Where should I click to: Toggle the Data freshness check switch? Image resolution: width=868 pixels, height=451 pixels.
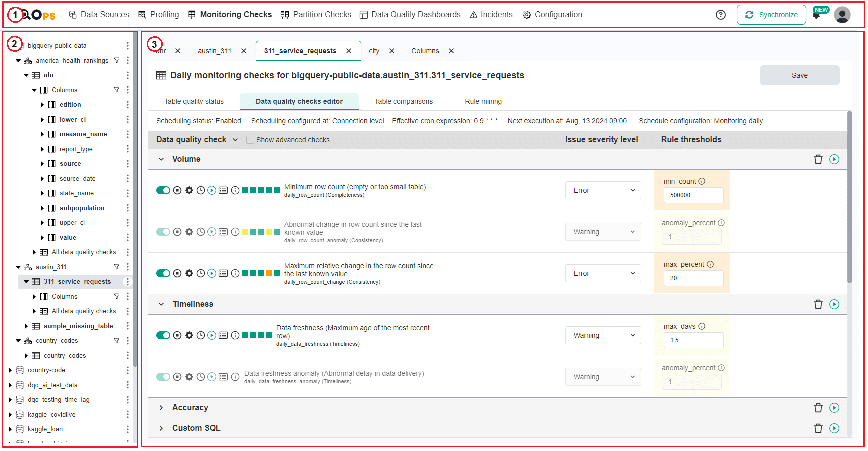coord(163,335)
